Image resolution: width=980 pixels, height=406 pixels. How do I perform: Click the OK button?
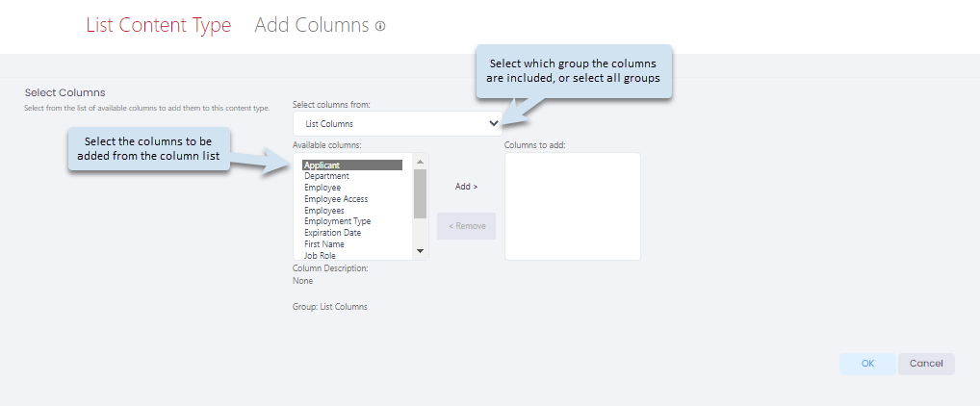point(867,364)
